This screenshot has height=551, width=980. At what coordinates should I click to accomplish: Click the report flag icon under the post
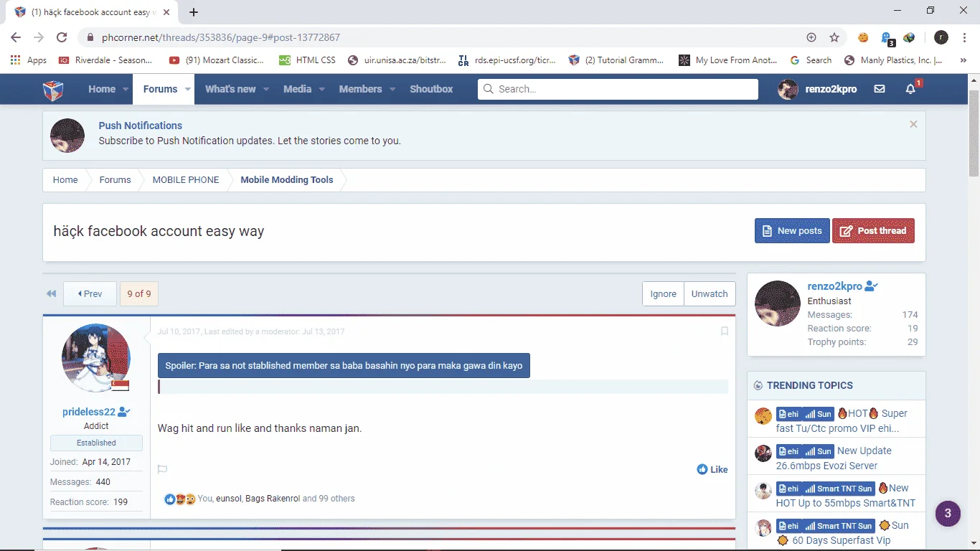point(162,469)
